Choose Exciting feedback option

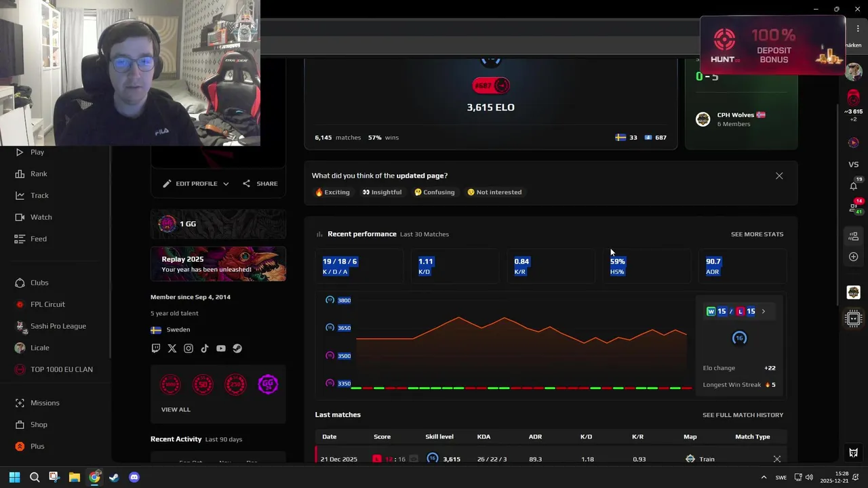coord(332,192)
